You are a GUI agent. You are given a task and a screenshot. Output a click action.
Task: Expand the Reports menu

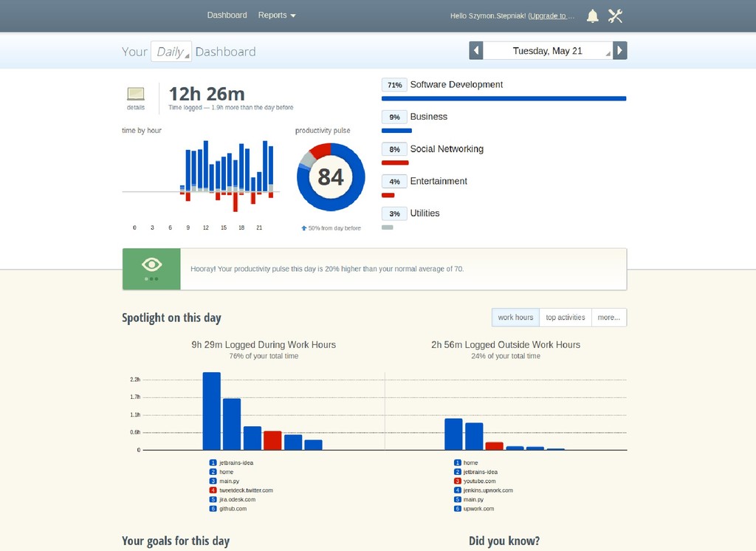[277, 15]
